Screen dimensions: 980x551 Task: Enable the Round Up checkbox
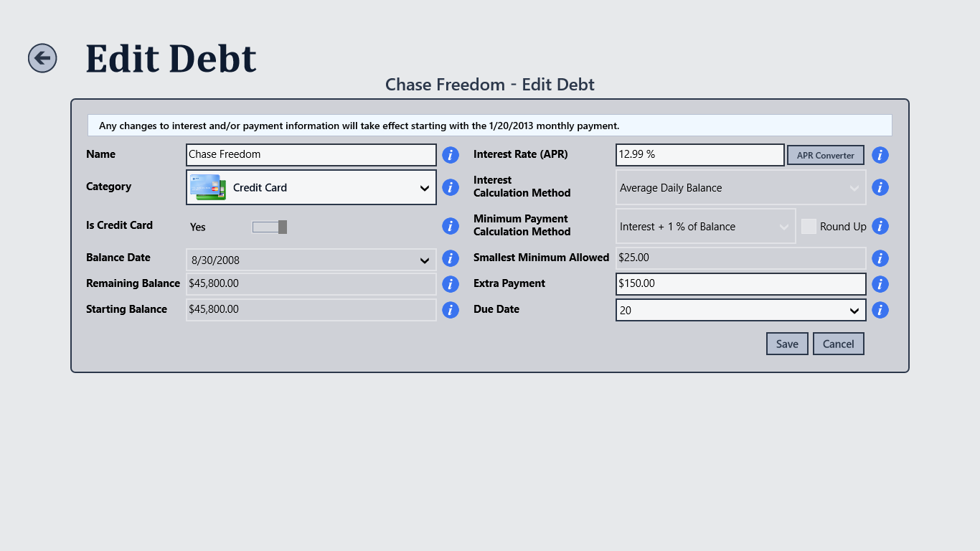coord(809,226)
